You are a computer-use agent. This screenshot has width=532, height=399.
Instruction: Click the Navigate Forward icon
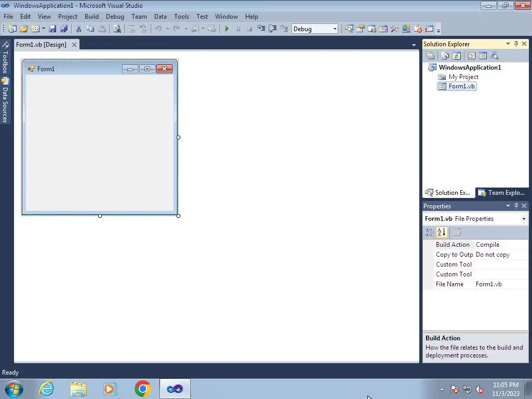point(212,29)
